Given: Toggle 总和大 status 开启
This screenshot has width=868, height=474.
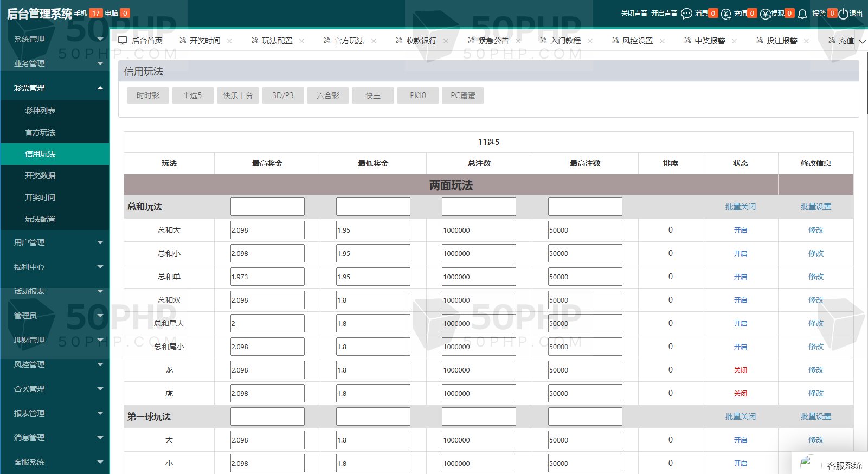Looking at the screenshot, I should click(740, 230).
